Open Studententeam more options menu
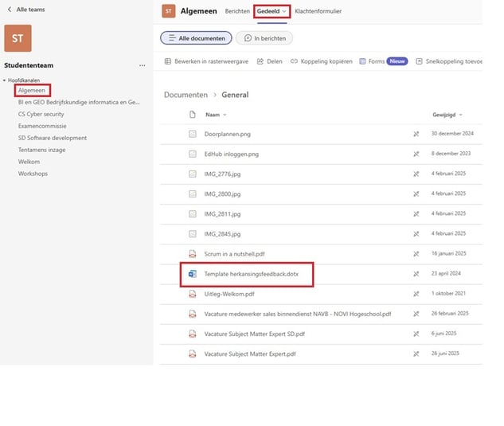This screenshot has height=426, width=504. click(142, 65)
